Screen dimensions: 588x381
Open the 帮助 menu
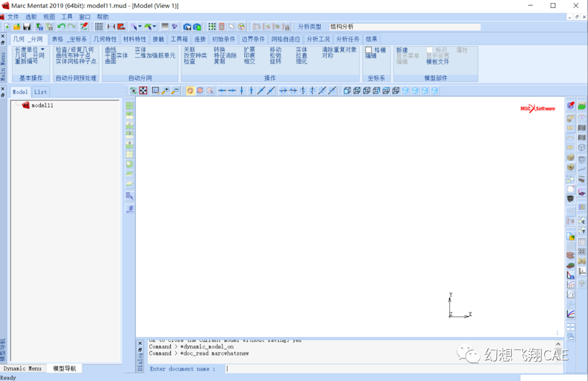click(x=103, y=17)
